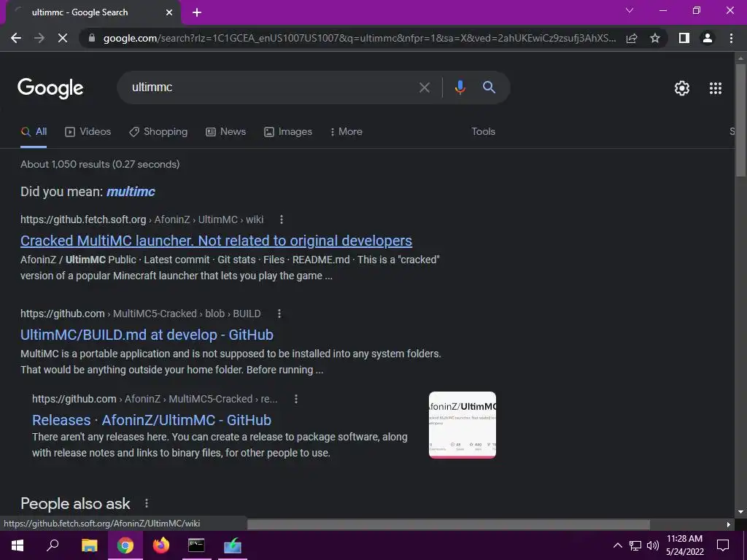Open the Google apps grid
747x560 pixels.
716,88
